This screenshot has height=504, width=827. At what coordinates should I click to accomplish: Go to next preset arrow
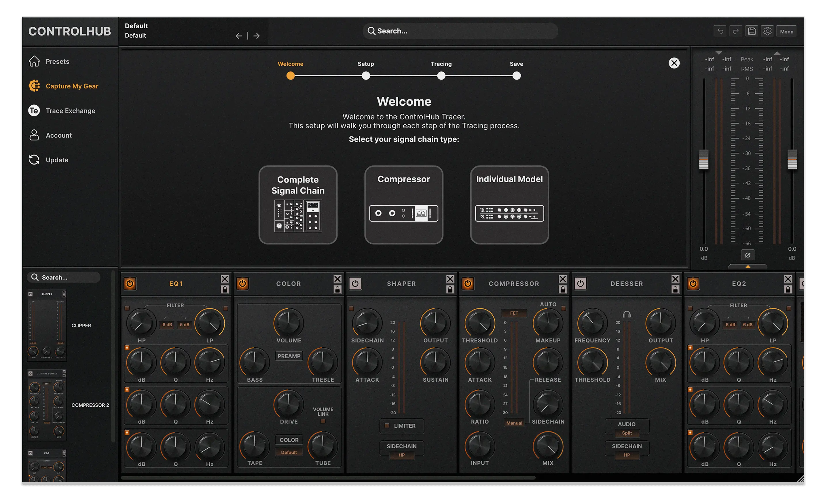257,36
